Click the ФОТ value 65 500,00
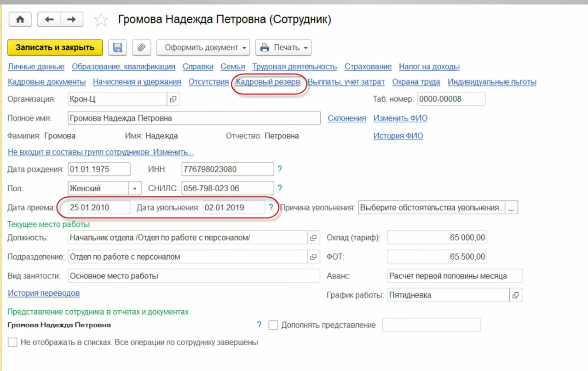The height and width of the screenshot is (371, 588). tap(437, 257)
